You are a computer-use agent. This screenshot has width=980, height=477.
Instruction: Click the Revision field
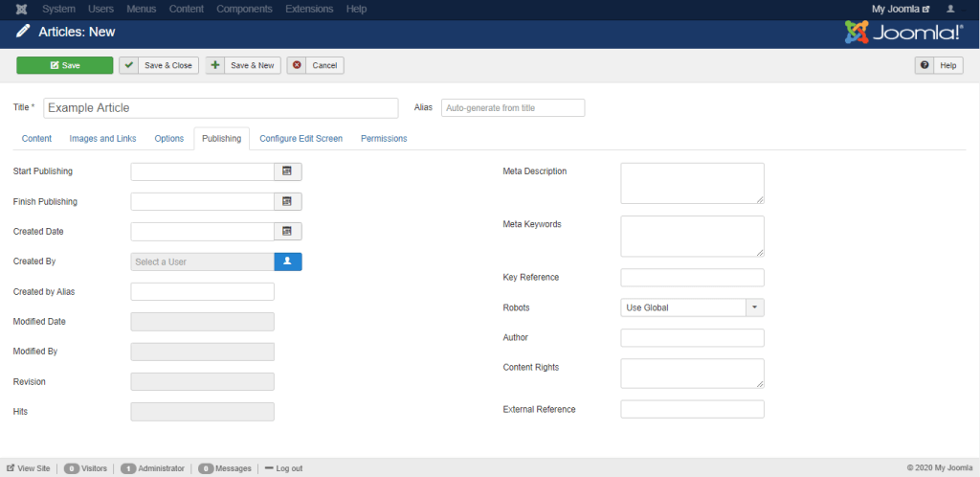tap(203, 381)
